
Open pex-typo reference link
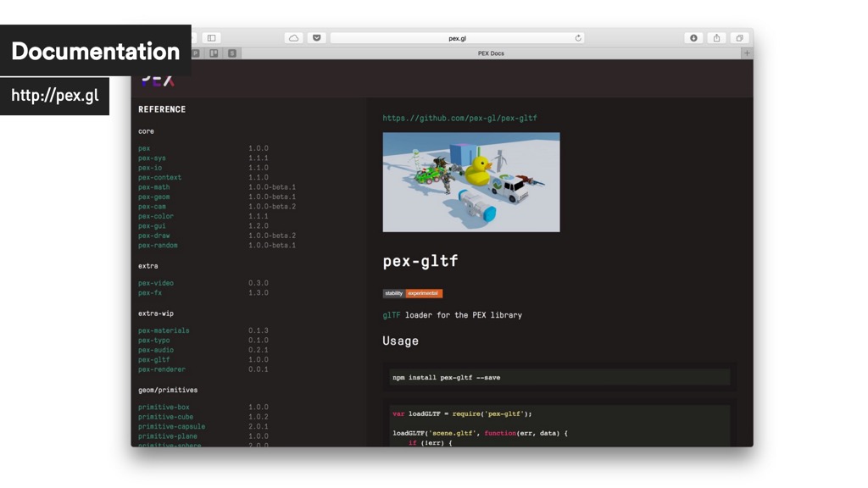pos(154,341)
